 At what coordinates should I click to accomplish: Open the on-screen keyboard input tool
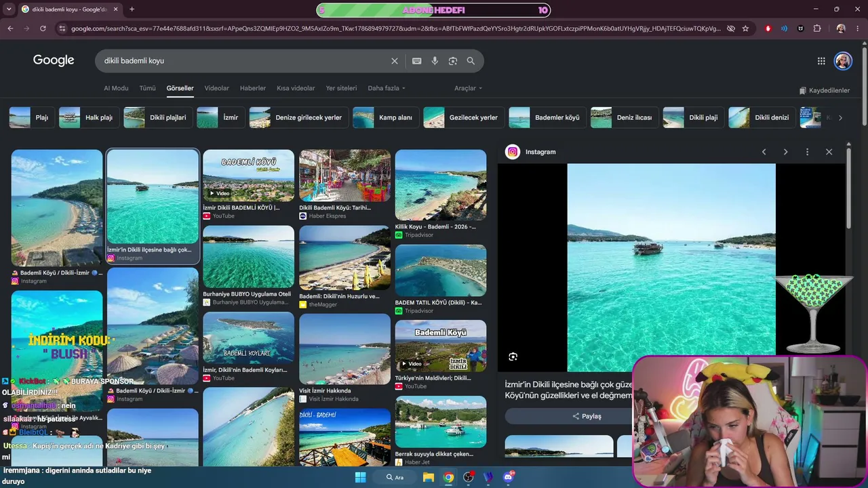(x=417, y=61)
